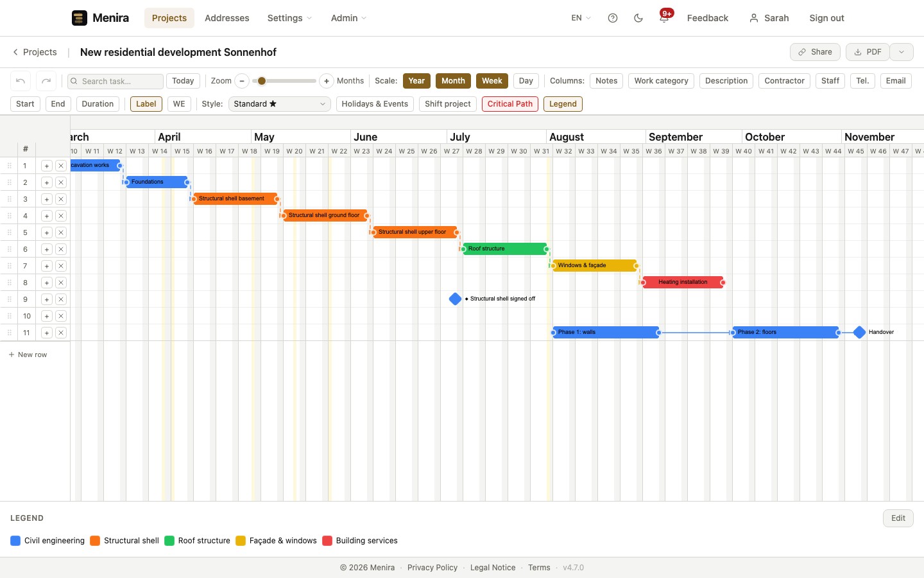
Task: Toggle the Year scale button
Action: (x=416, y=81)
